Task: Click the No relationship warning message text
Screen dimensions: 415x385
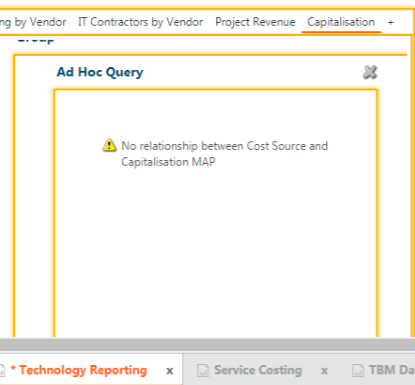Action: click(x=224, y=154)
